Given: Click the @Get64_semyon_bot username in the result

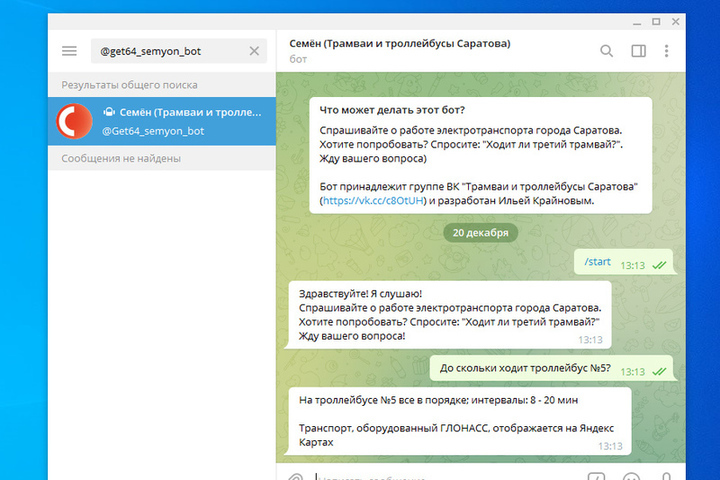Looking at the screenshot, I should coord(153,131).
